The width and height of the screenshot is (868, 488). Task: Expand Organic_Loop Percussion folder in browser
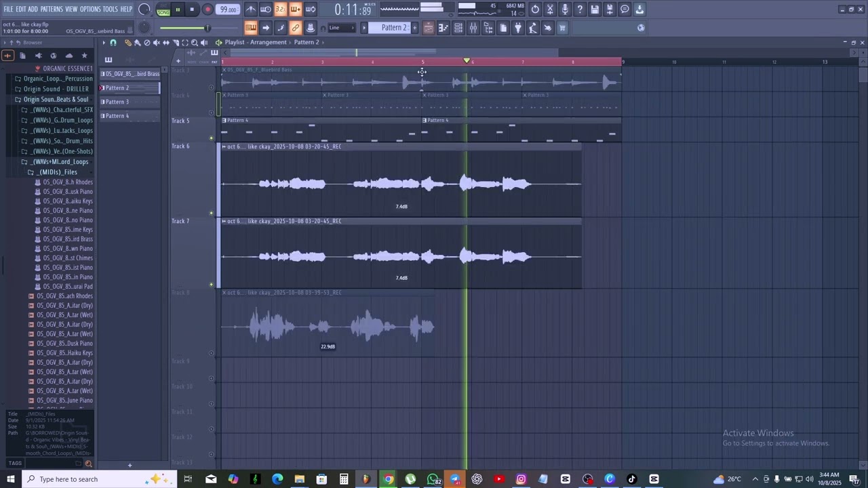click(58, 79)
